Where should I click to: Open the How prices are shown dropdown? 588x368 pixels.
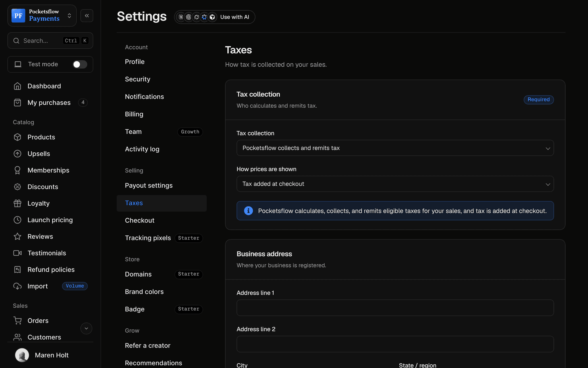coord(395,184)
